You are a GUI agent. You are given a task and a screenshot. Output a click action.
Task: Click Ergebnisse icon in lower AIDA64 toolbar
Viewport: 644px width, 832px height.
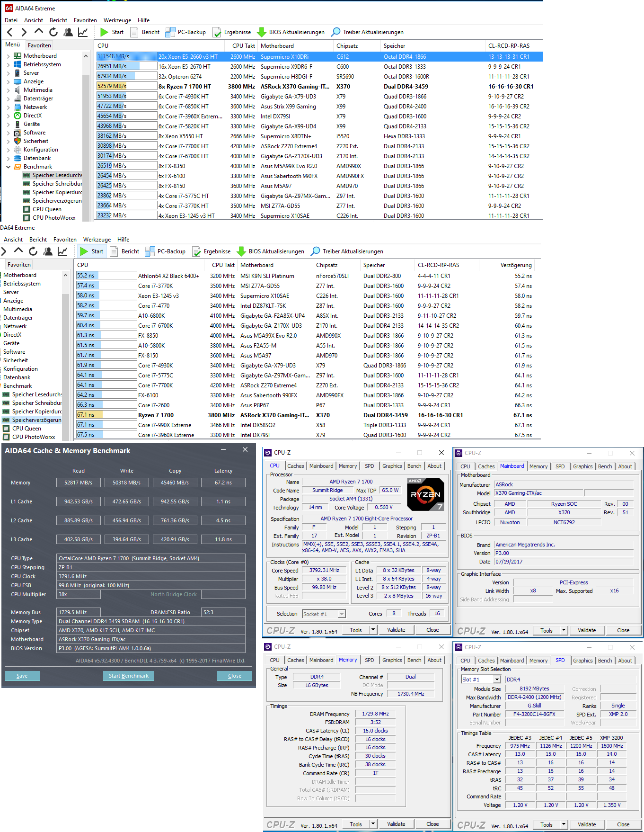pos(196,251)
